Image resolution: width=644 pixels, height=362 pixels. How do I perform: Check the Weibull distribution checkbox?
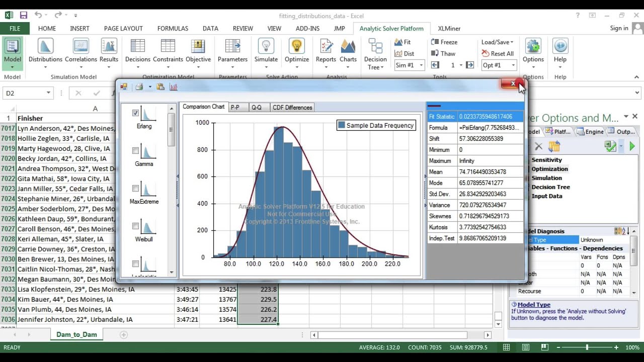point(135,226)
